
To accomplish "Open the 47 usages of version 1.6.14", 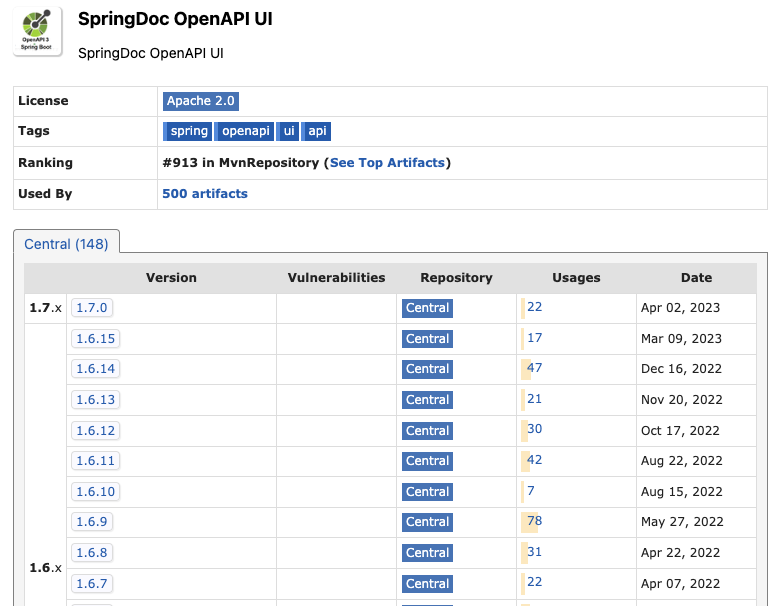I will 534,368.
